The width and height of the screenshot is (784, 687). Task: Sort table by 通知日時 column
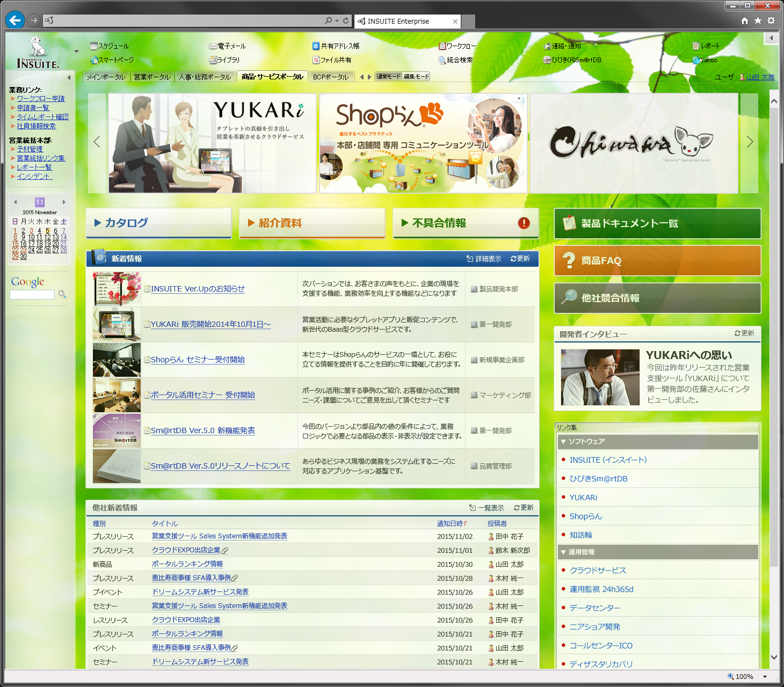452,523
